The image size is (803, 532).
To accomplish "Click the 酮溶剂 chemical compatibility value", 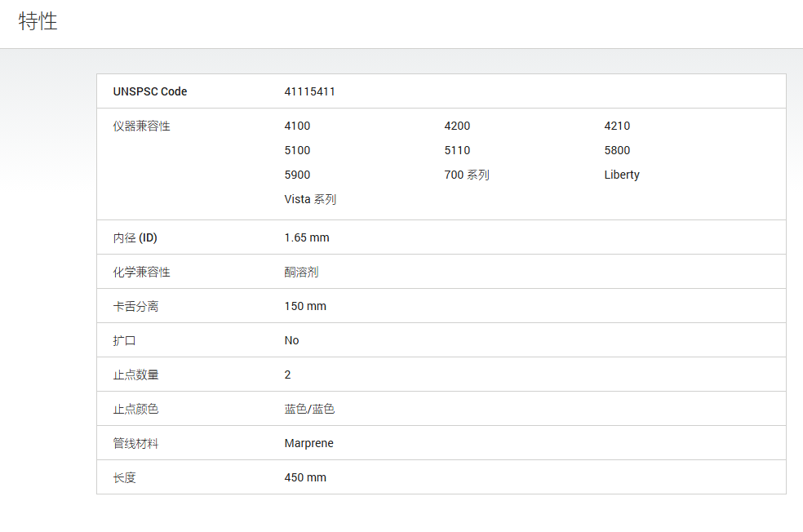I will point(301,273).
